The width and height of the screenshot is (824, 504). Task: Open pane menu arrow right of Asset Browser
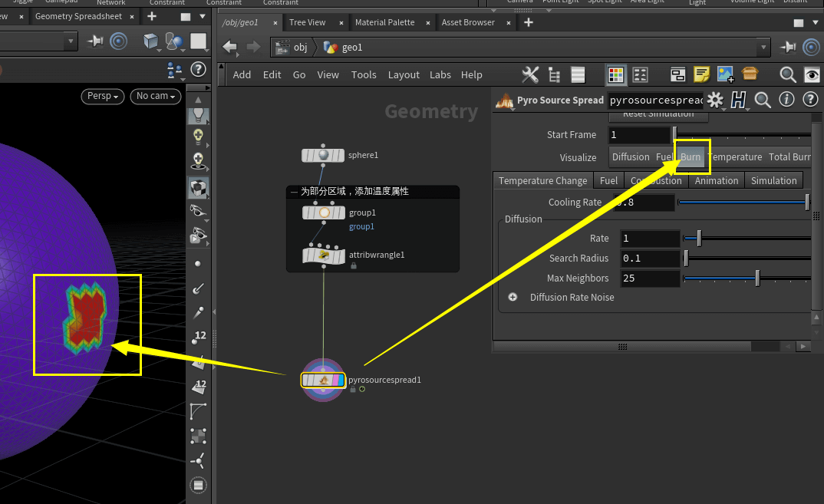[816, 22]
